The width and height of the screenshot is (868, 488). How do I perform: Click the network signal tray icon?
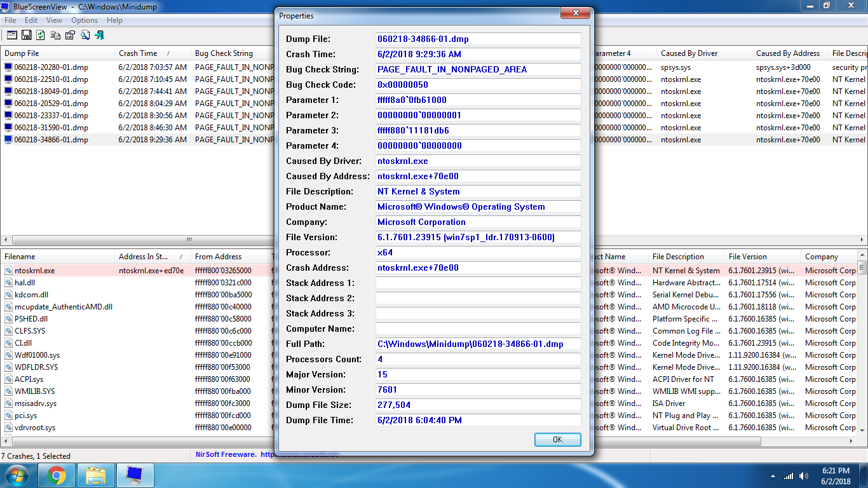coord(789,475)
